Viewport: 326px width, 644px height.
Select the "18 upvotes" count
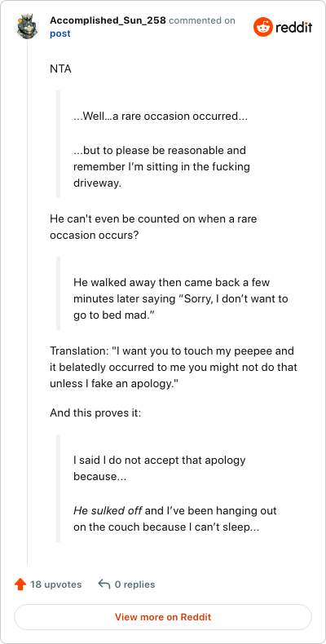(x=56, y=584)
